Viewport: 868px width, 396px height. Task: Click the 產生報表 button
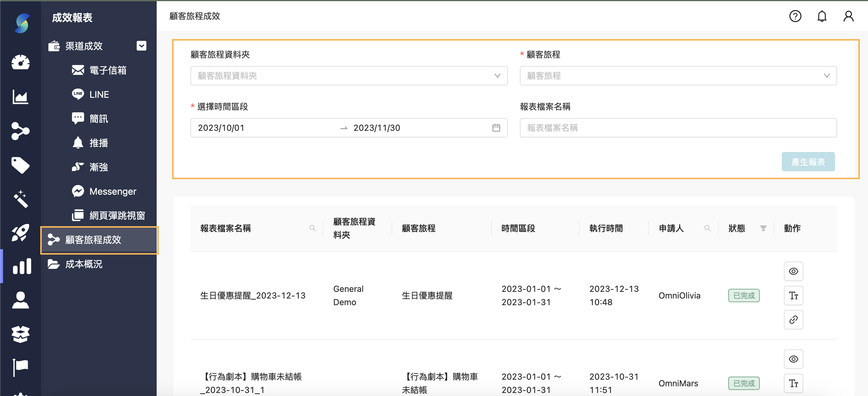808,162
